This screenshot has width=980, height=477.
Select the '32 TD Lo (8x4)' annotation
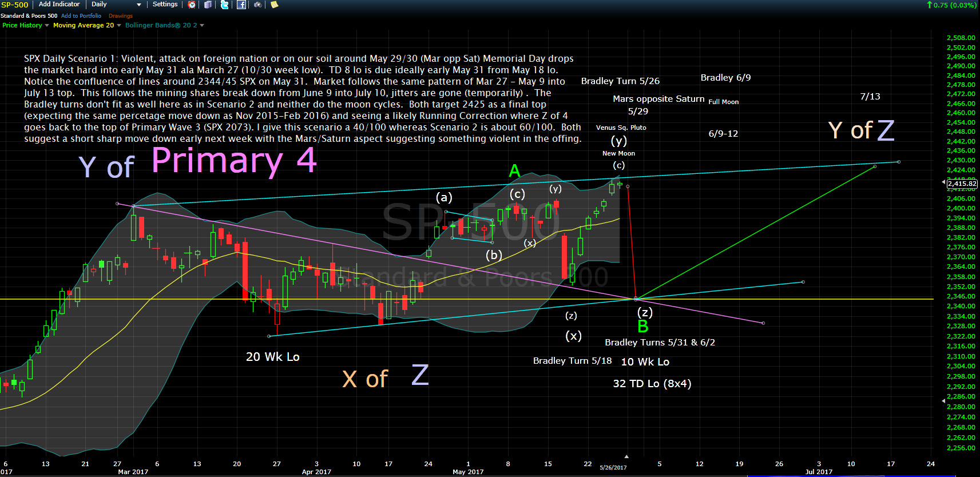pyautogui.click(x=652, y=384)
